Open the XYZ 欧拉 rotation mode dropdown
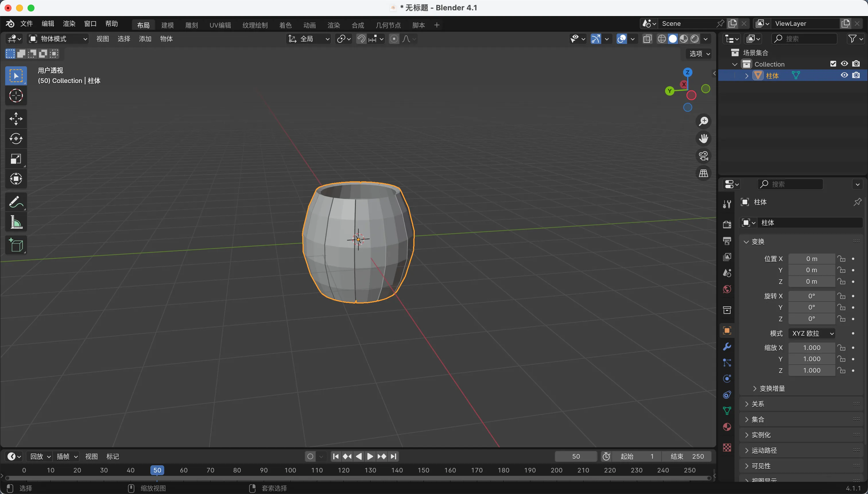The image size is (868, 494). 812,333
